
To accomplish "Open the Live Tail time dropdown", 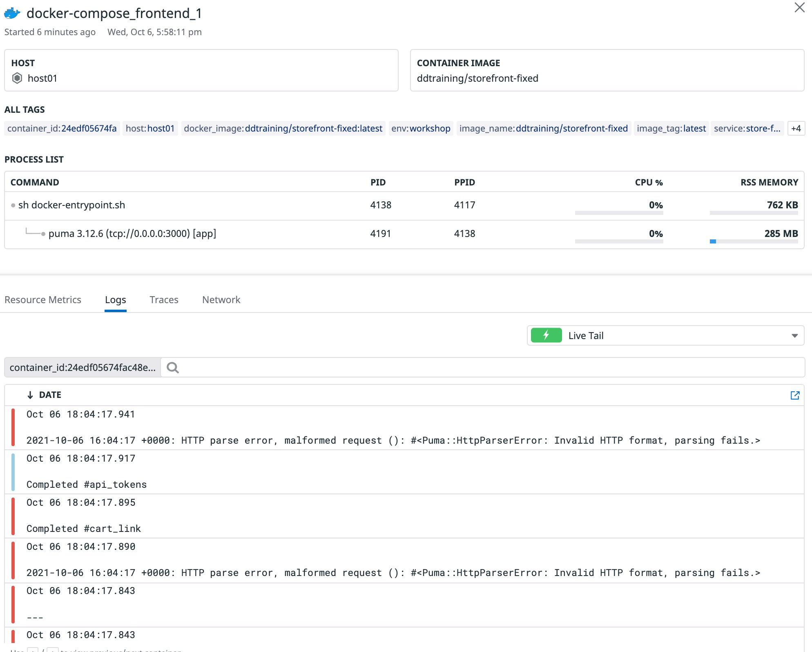I will [x=794, y=336].
